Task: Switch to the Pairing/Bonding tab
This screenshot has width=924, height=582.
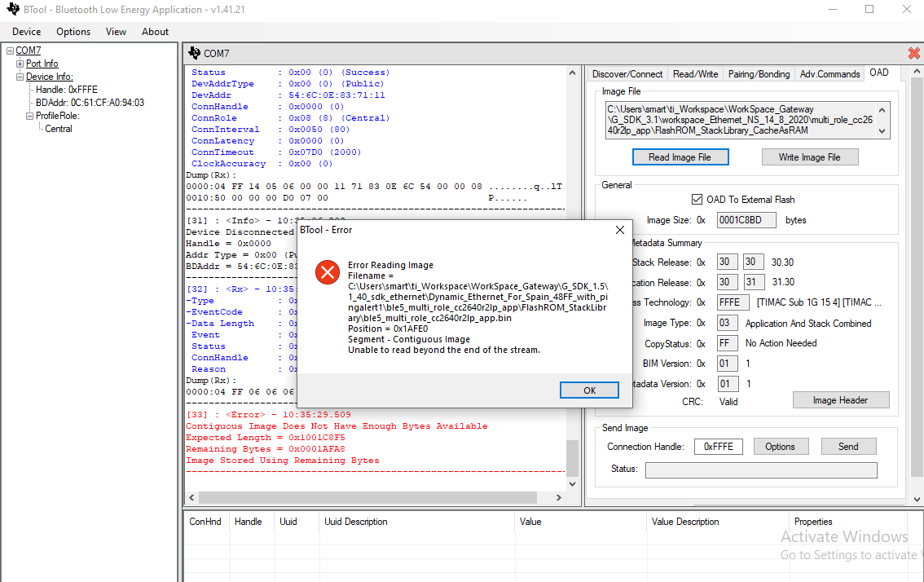Action: coord(759,73)
